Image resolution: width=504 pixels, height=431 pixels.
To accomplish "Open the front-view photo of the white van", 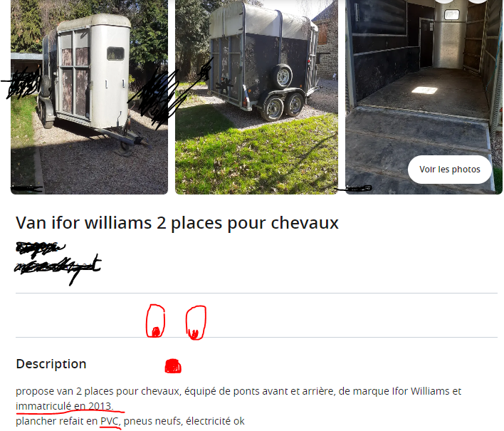I will pos(90,97).
